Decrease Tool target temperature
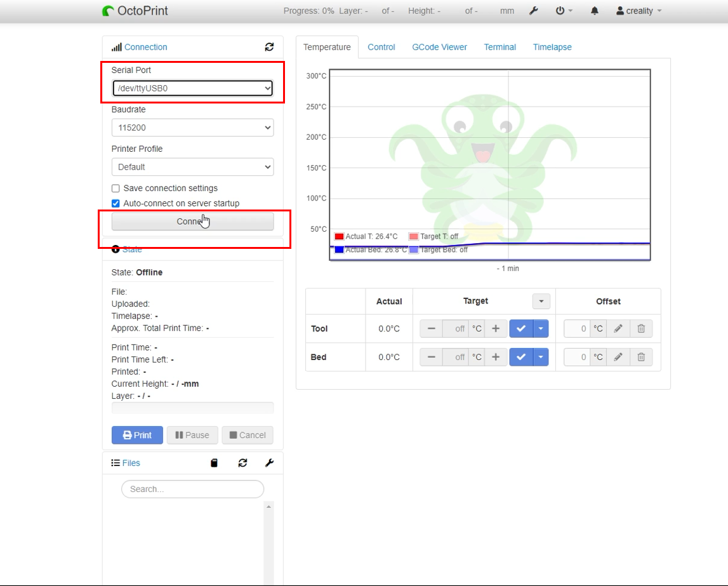The image size is (728, 586). 432,329
